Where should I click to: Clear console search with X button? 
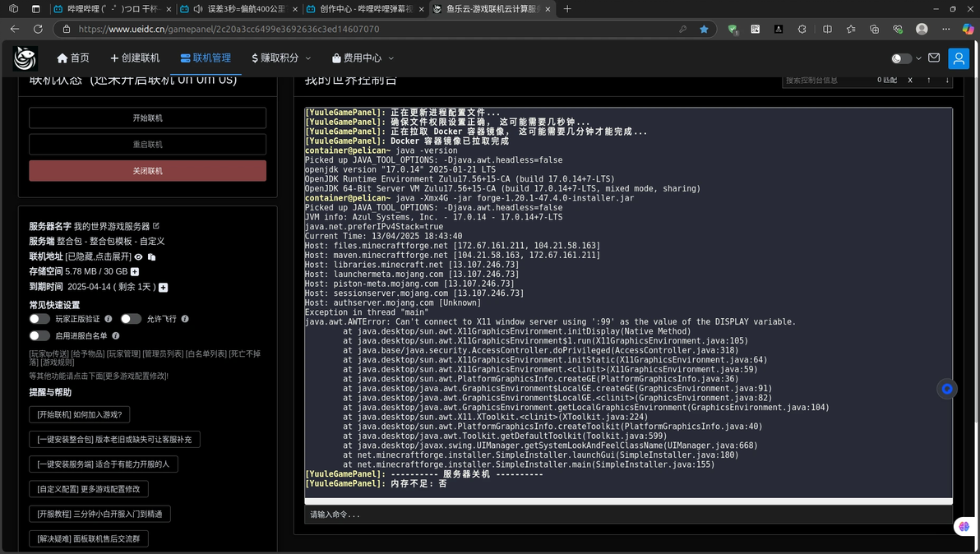pos(910,80)
